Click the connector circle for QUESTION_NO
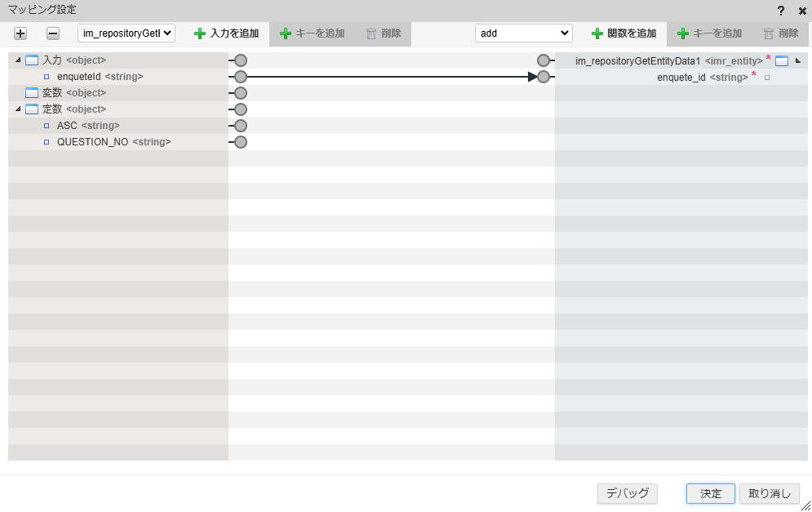 pyautogui.click(x=239, y=141)
